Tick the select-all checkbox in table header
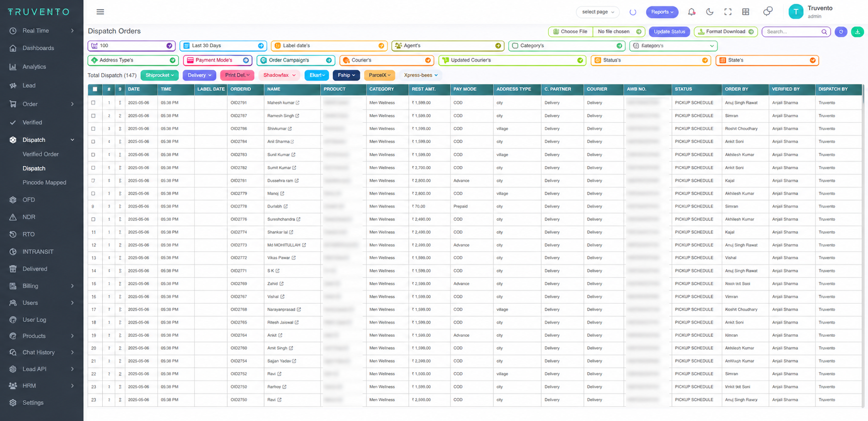The image size is (868, 421). [95, 90]
